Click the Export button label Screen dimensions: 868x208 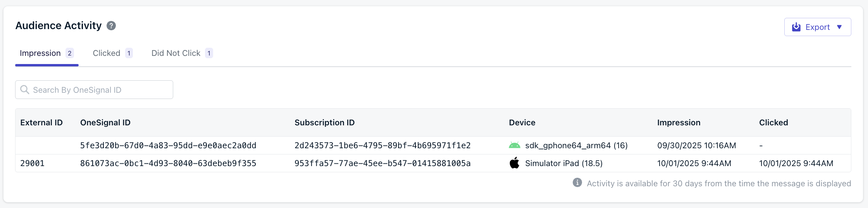pyautogui.click(x=818, y=27)
